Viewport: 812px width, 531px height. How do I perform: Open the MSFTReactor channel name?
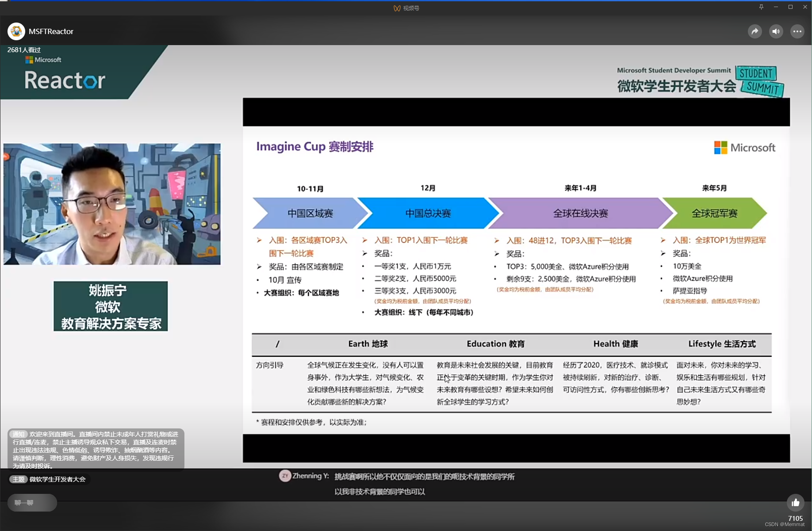pyautogui.click(x=51, y=31)
